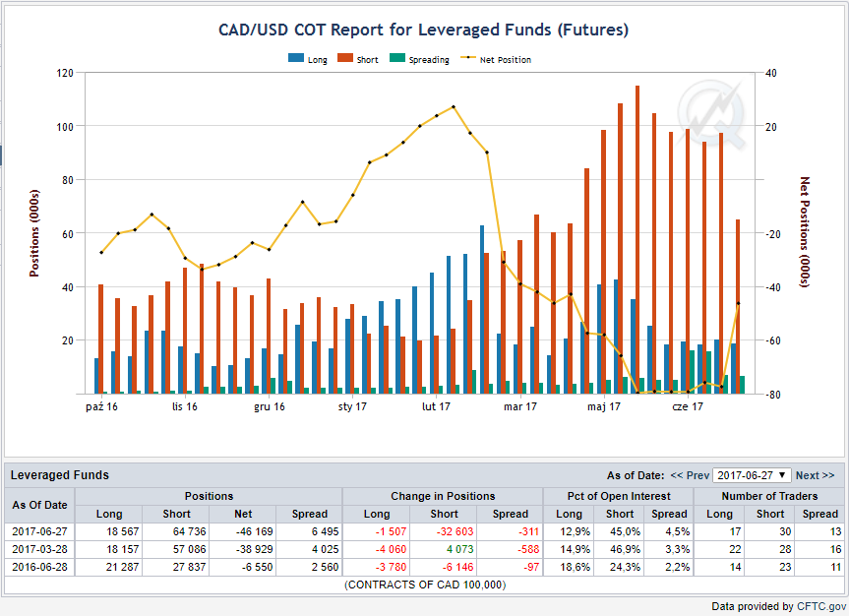
Task: Click the green change value 4 073
Action: [459, 549]
